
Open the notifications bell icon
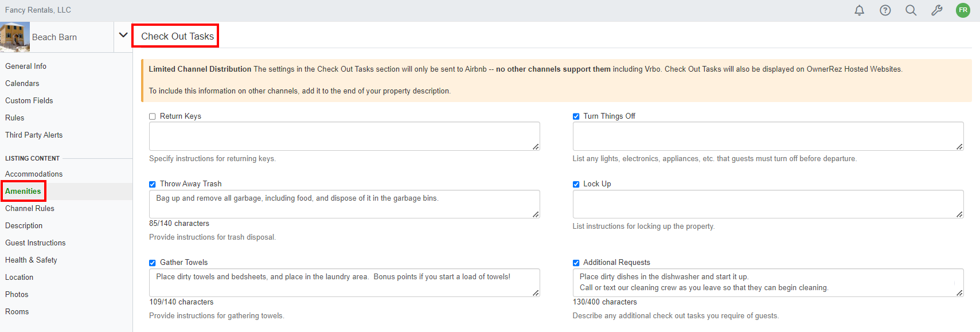(x=859, y=10)
